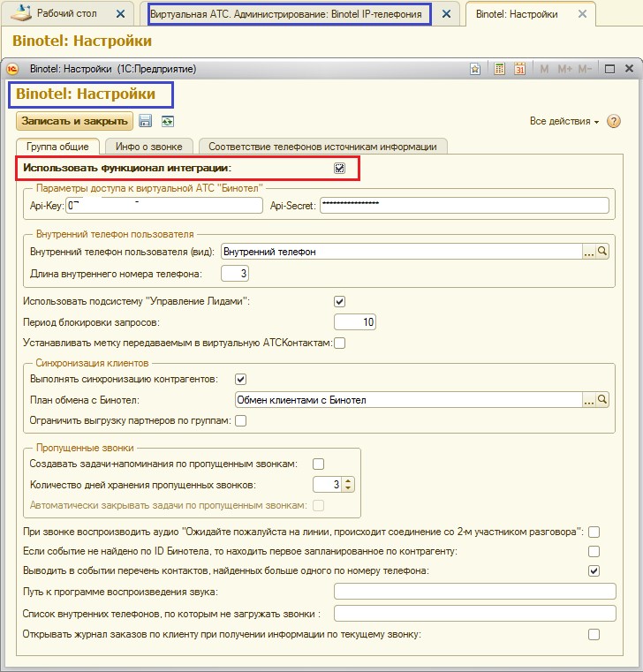
Task: Click the reread/refresh icon next to save
Action: 168,121
